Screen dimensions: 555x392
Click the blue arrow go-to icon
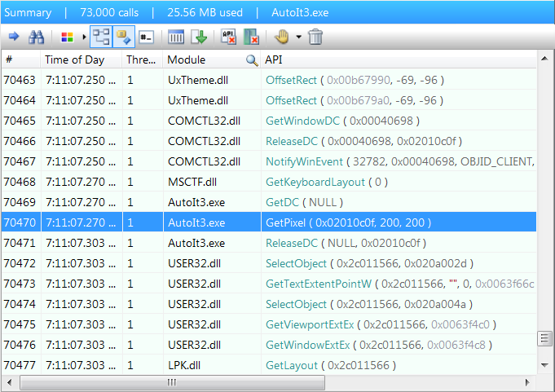tap(14, 37)
